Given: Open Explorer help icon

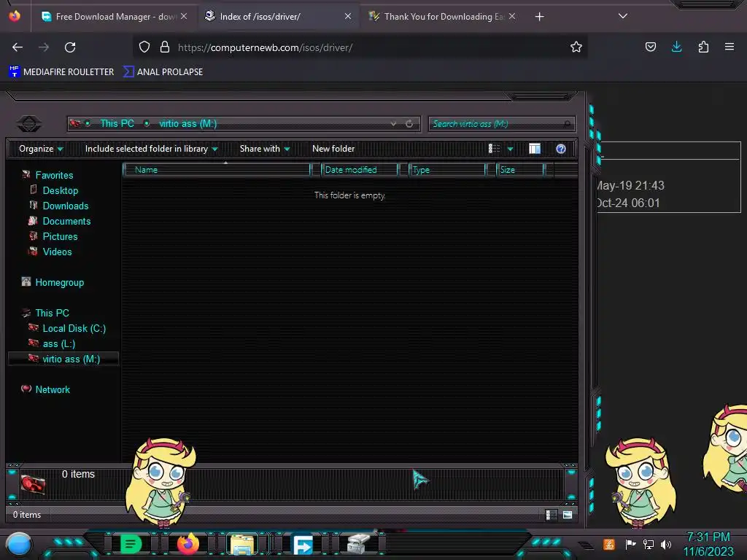Looking at the screenshot, I should (x=561, y=149).
